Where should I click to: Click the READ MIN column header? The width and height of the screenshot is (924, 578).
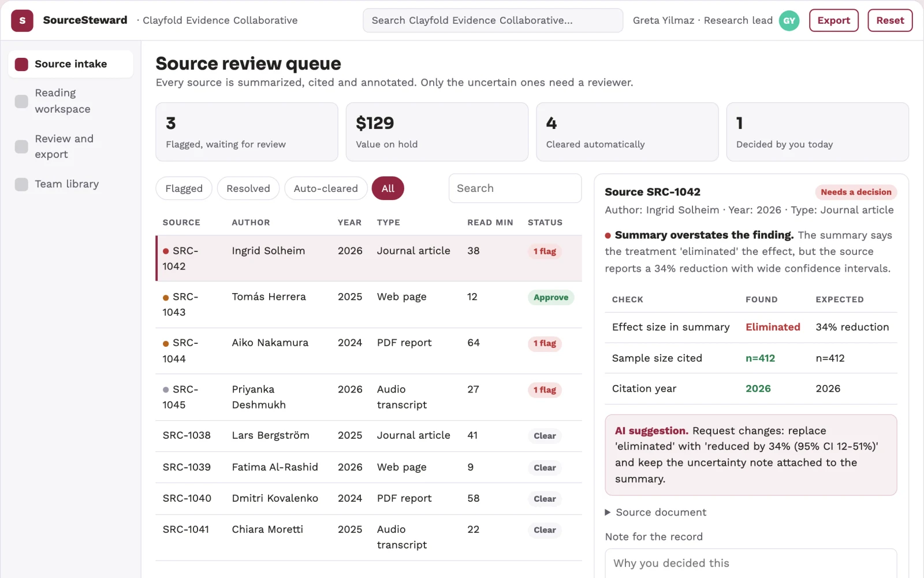[490, 223]
